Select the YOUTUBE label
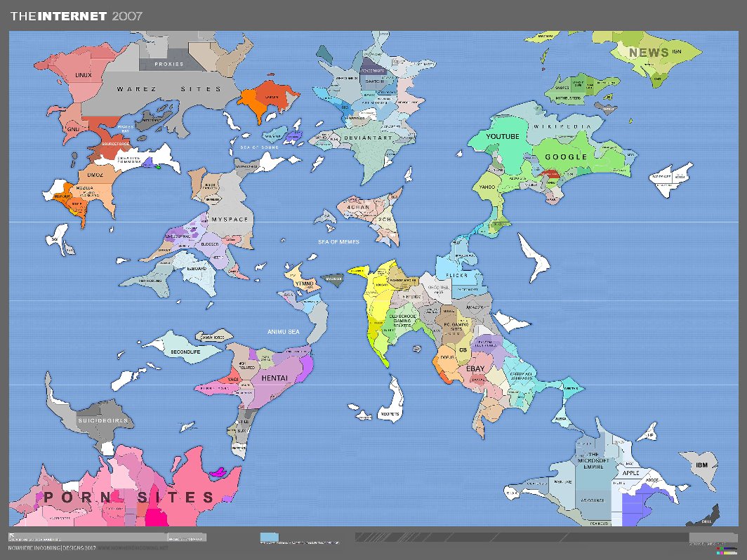This screenshot has height=560, width=747. point(503,137)
